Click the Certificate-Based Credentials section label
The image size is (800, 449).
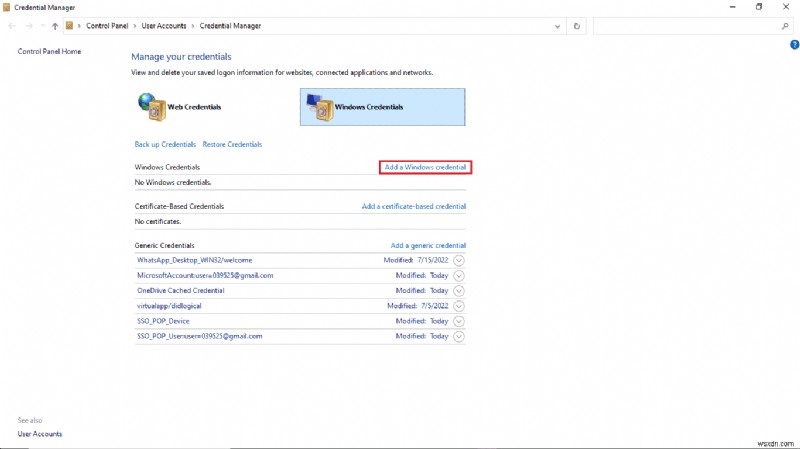click(179, 207)
